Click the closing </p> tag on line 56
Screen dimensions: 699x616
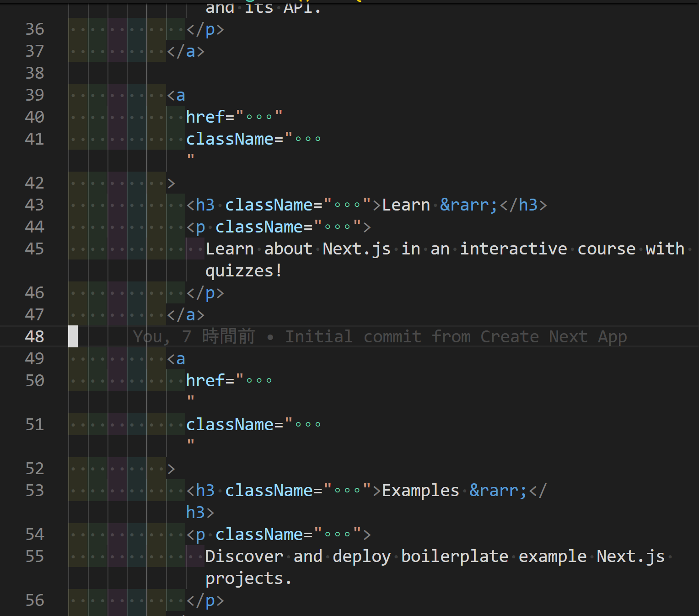click(205, 601)
